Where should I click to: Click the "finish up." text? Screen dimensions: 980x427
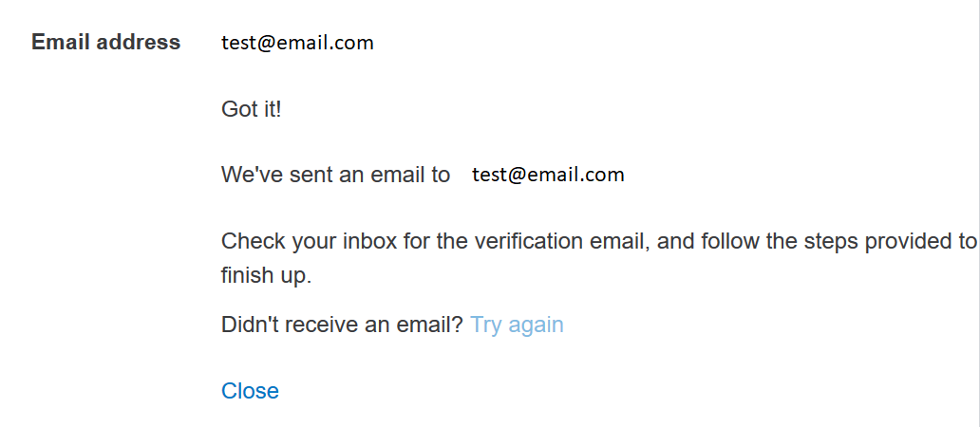click(x=266, y=277)
